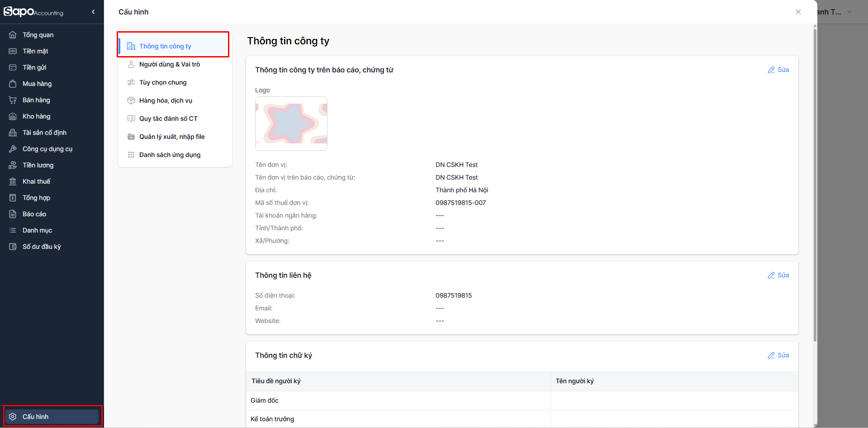The width and height of the screenshot is (868, 428).
Task: Collapse the sidebar with the chevron arrow
Action: 93,12
